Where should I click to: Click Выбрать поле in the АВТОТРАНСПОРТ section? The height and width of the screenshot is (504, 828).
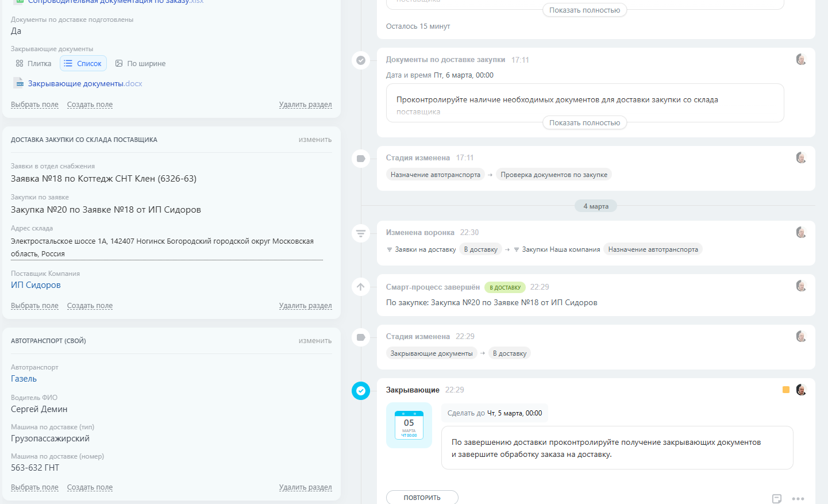[x=34, y=487]
